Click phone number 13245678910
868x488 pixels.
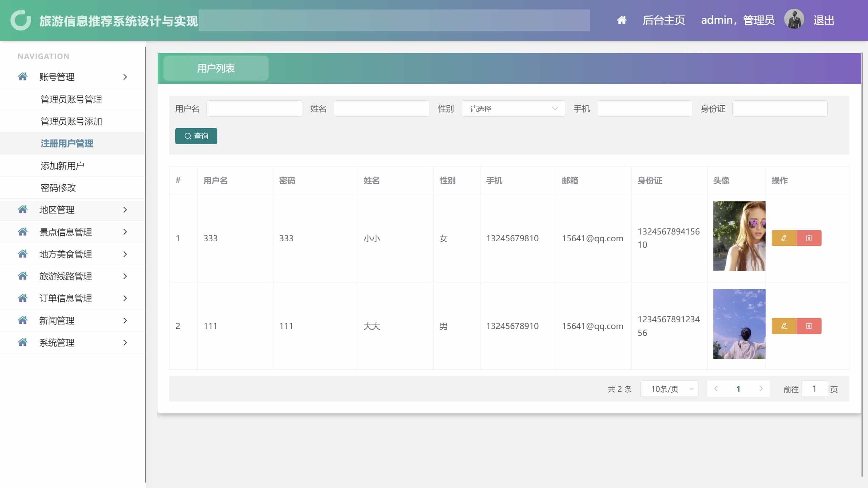(512, 326)
